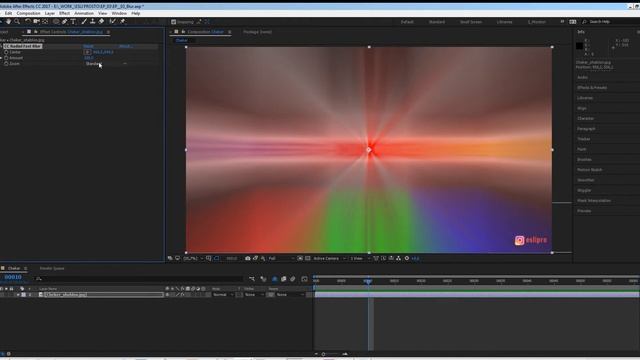Toggle Draft 3D in timeline
This screenshot has width=640, height=360.
(x=264, y=279)
